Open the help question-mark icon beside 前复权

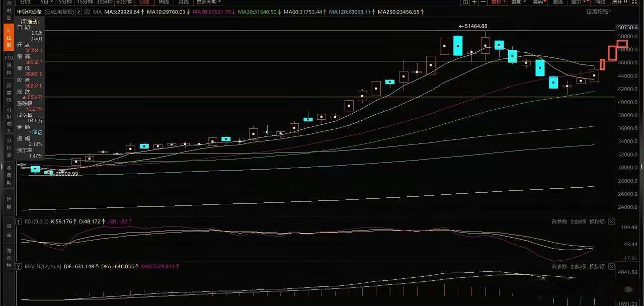tap(79, 12)
